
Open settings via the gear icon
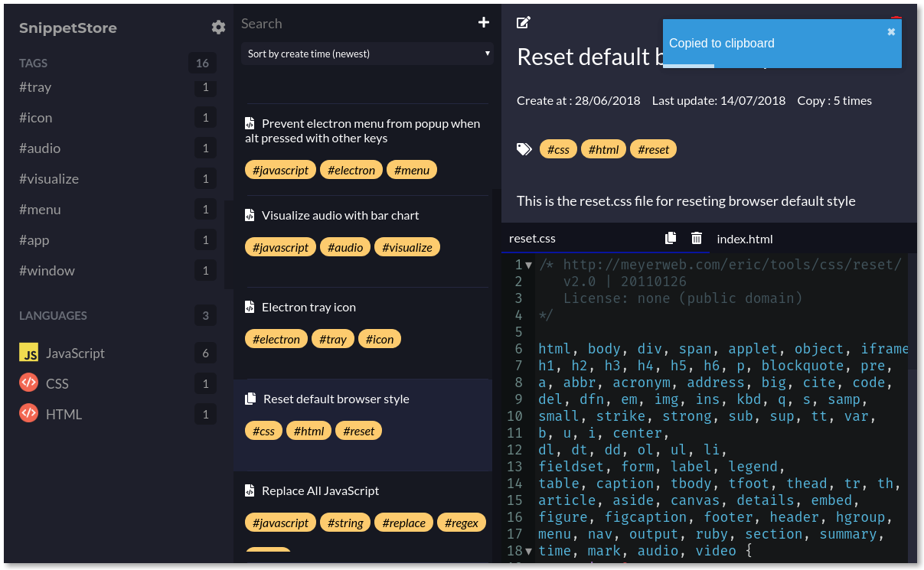coord(218,28)
